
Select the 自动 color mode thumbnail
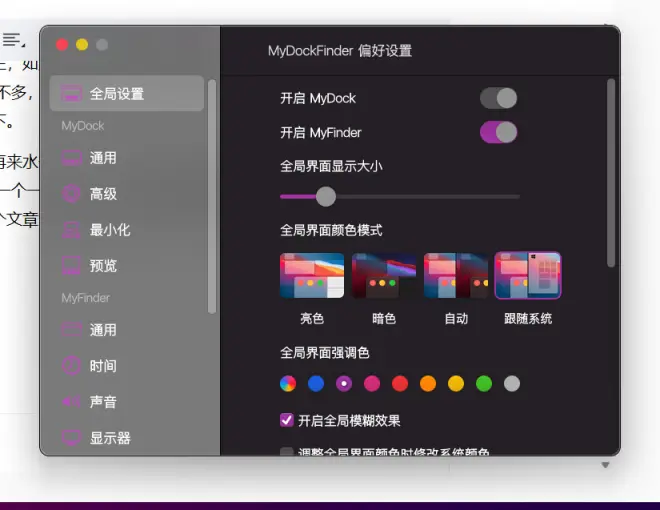[x=456, y=276]
